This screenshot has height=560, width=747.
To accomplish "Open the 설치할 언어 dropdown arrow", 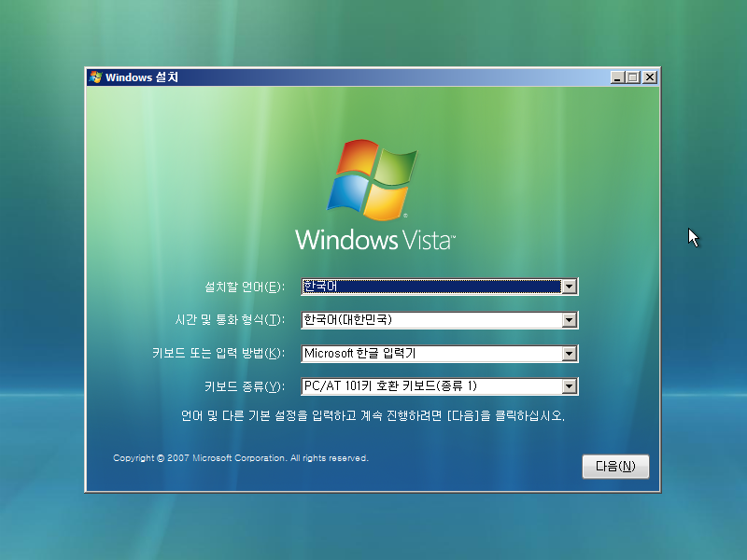I will tap(570, 287).
